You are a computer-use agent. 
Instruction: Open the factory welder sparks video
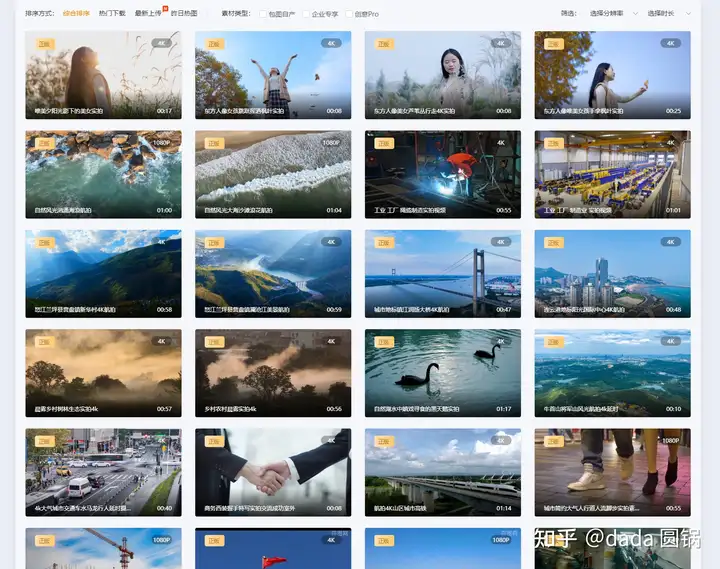[443, 174]
